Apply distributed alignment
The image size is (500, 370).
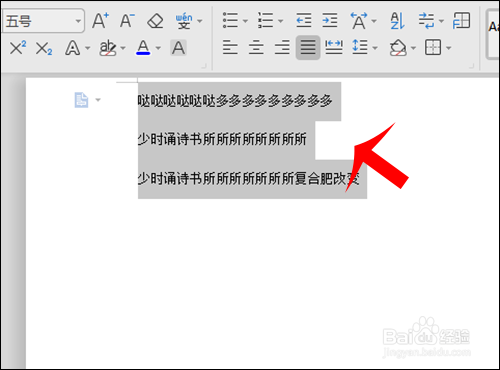tap(334, 47)
